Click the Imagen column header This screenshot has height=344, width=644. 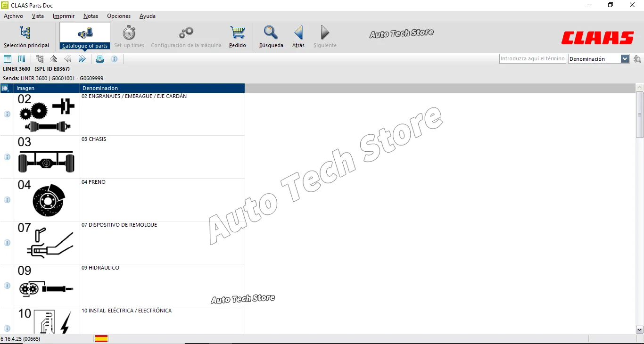click(47, 88)
